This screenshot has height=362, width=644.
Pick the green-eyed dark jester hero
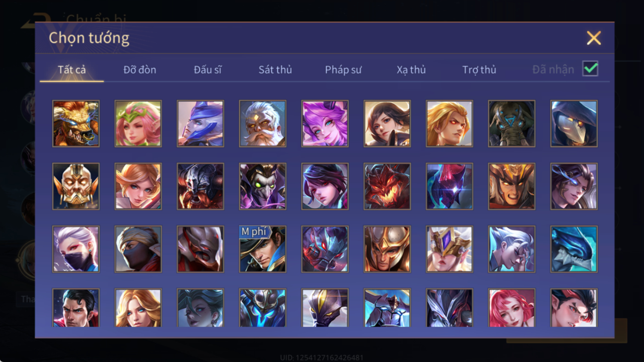263,186
